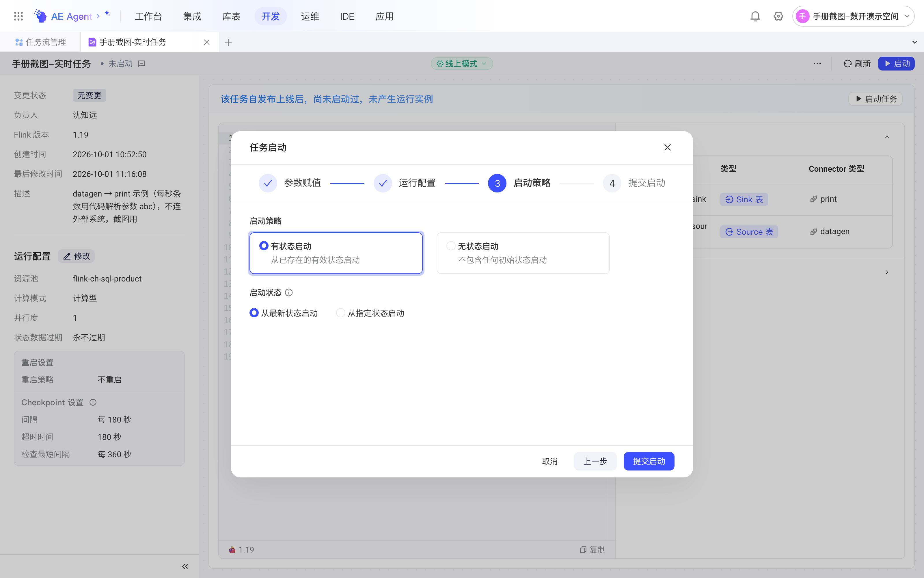Collapse the table section with up chevron
Screen dimensions: 924x578
tap(886, 138)
